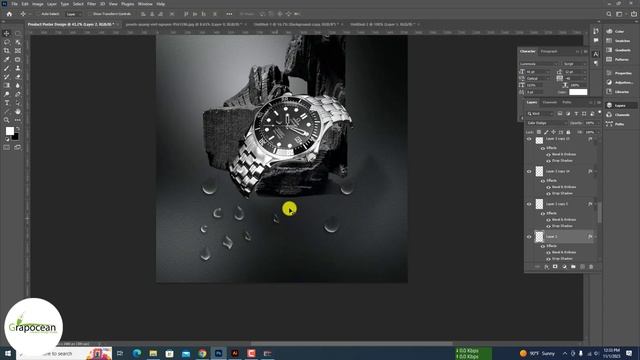Open the Libraries panel button
Screen dimensions: 640x360
tap(619, 92)
